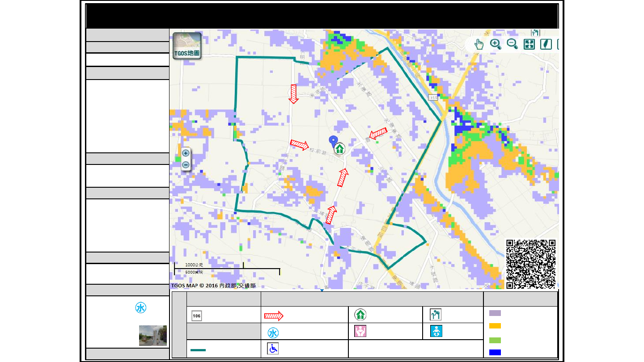Image resolution: width=644 pixels, height=362 pixels.
Task: Click the pink care icon in legend
Action: click(x=360, y=332)
